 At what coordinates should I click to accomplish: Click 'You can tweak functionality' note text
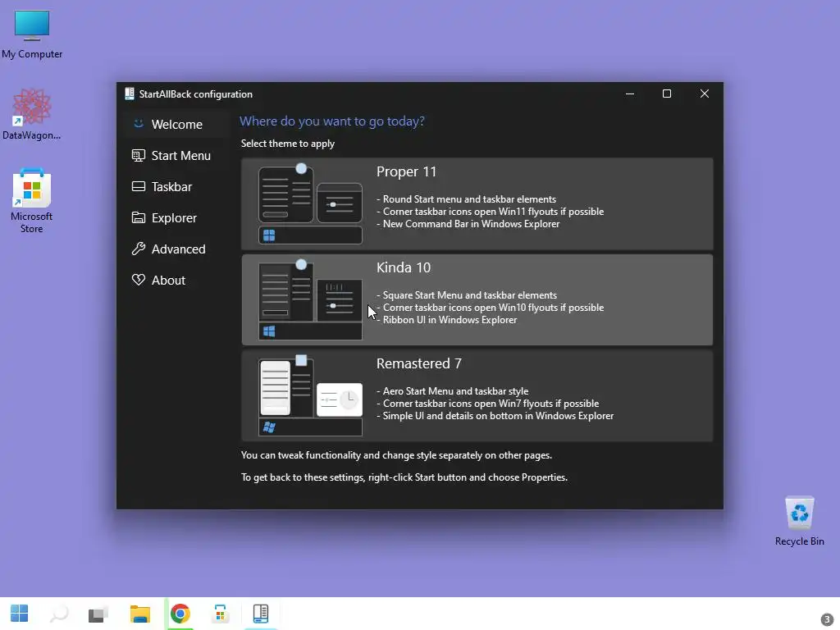tap(396, 455)
